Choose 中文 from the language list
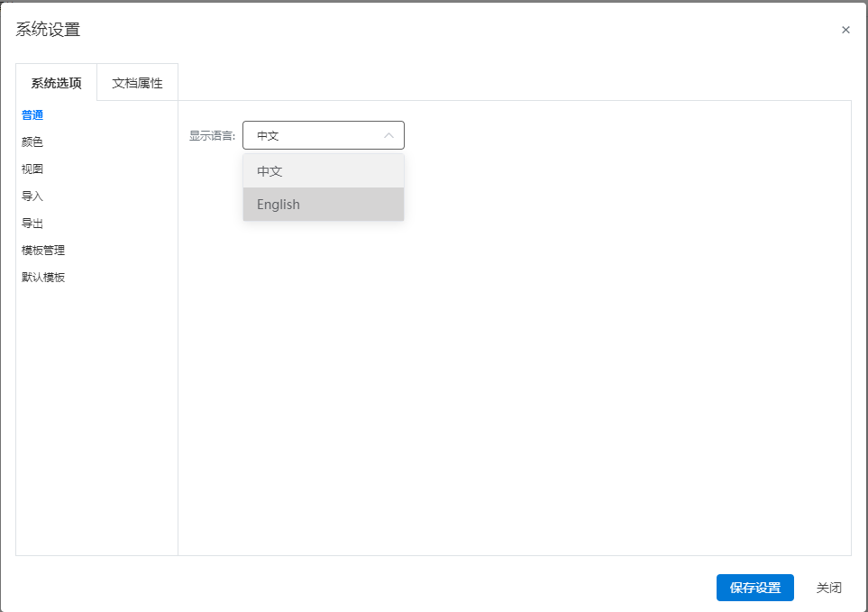Image resolution: width=868 pixels, height=612 pixels. click(x=324, y=171)
